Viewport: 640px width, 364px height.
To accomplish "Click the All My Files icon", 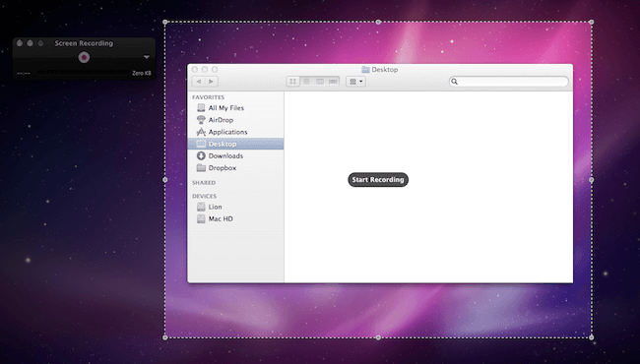I will click(201, 107).
